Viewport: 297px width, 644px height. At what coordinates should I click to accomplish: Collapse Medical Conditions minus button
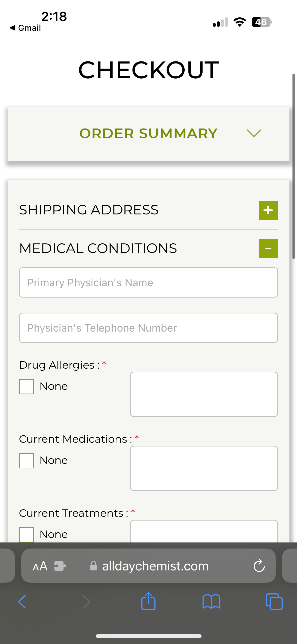tap(269, 249)
